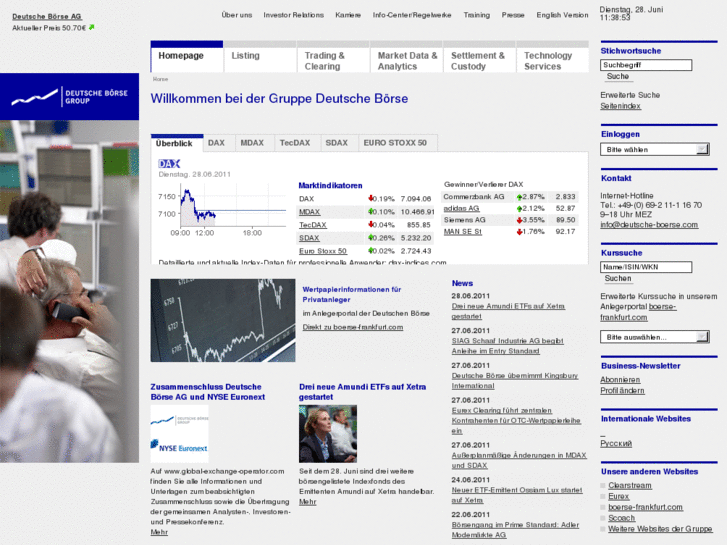Open the Trading & Clearing tab

[333, 57]
